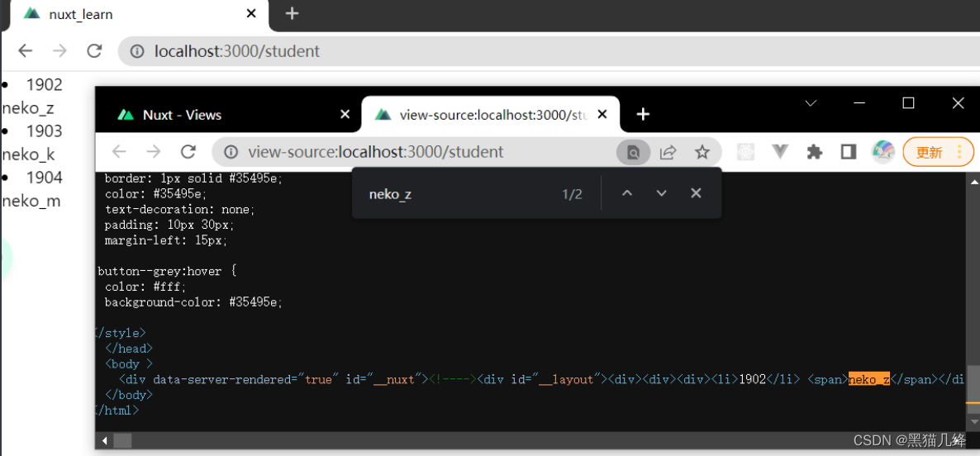
Task: Toggle the browser side panel icon
Action: point(848,152)
